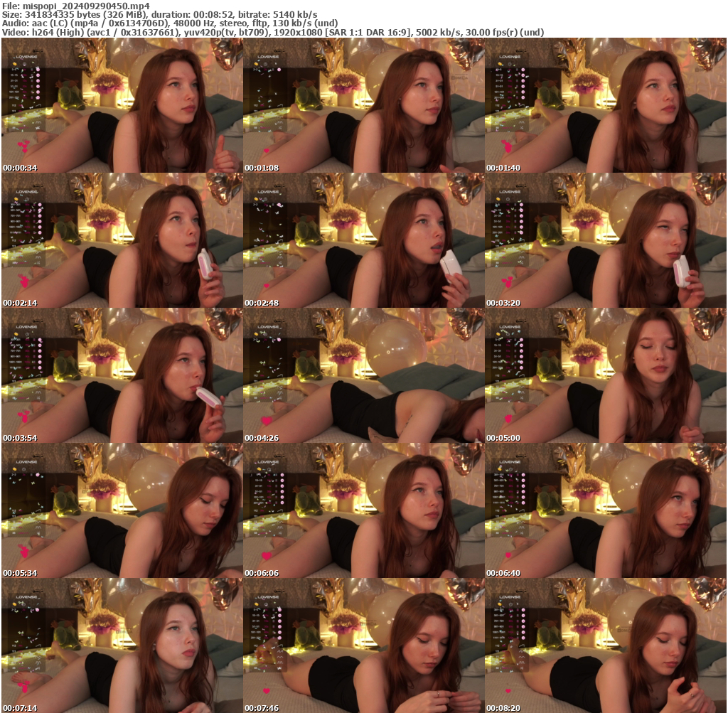Screen dimensions: 728x713
Task: Click the thumbnail marked 00:01:40
Action: 605,105
